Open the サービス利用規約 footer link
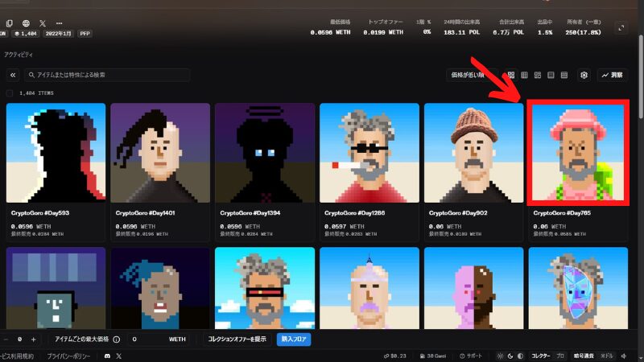644x362 pixels. (16, 356)
